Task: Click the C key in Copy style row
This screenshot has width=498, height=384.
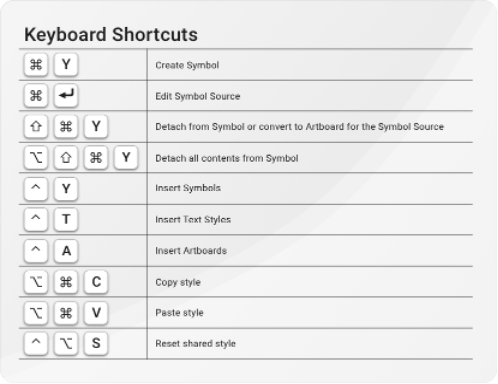Action: pos(96,282)
